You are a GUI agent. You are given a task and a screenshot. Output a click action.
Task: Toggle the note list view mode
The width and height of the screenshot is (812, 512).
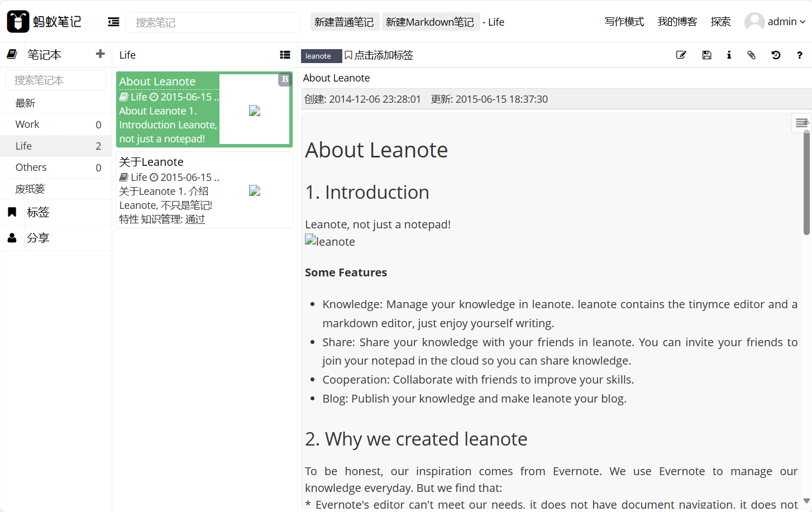pos(285,55)
